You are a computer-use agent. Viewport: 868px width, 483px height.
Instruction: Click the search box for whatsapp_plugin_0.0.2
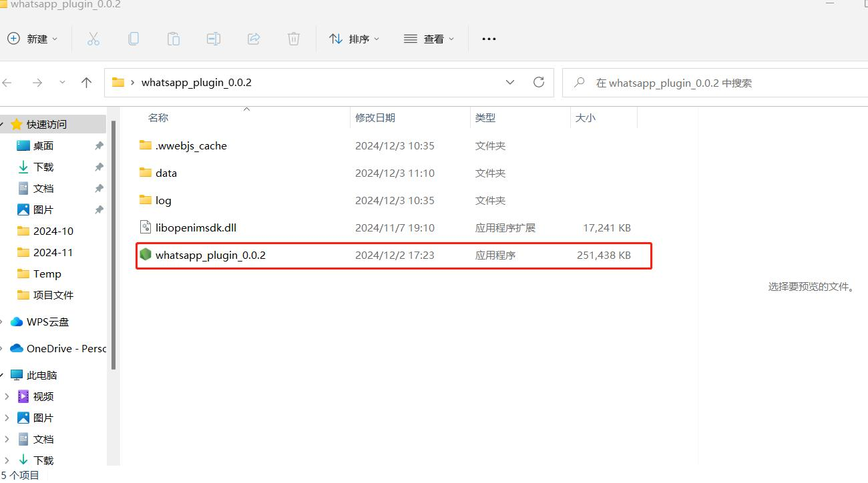pos(715,83)
